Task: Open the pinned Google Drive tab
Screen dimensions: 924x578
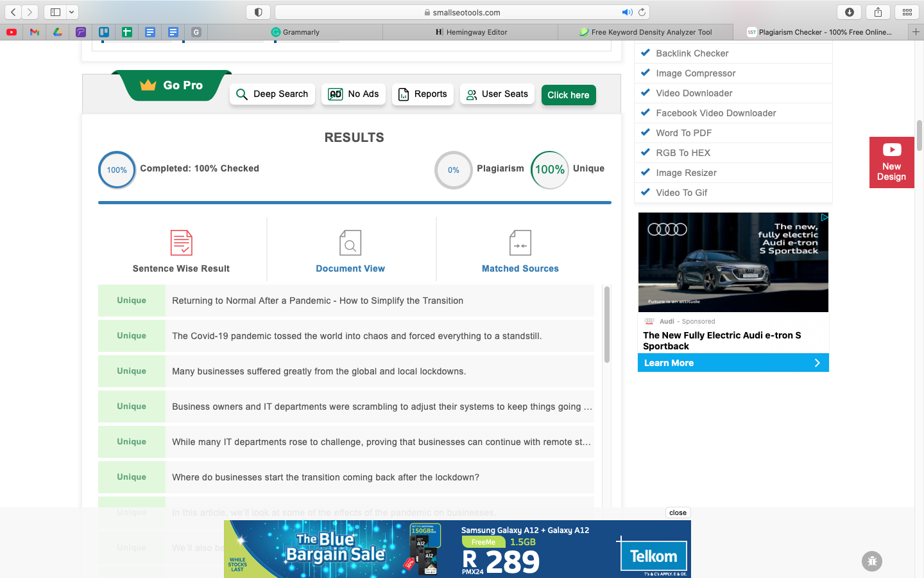Action: click(x=58, y=31)
